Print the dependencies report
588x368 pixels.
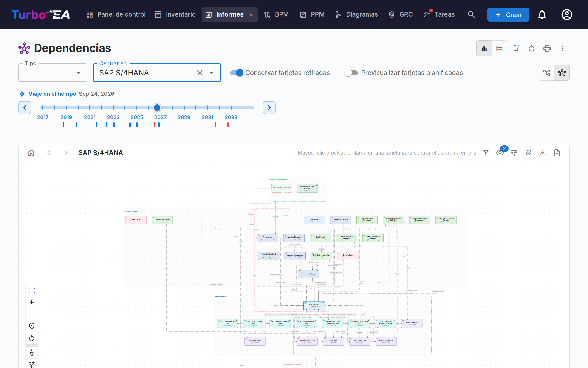tap(547, 49)
